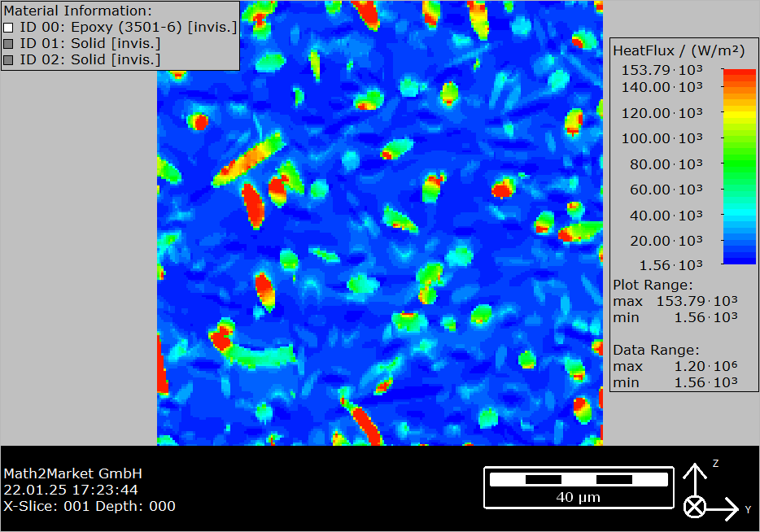760x532 pixels.
Task: Click the 40.00·10³ scale label
Action: [666, 215]
